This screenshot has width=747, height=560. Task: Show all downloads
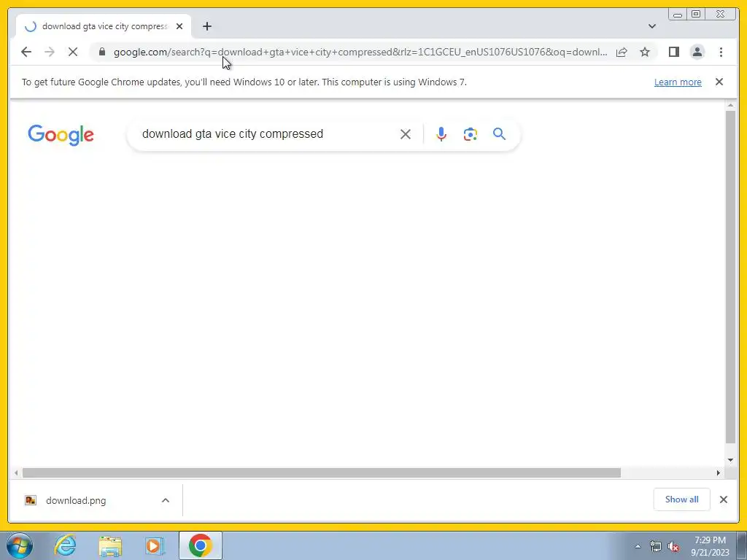[682, 499]
